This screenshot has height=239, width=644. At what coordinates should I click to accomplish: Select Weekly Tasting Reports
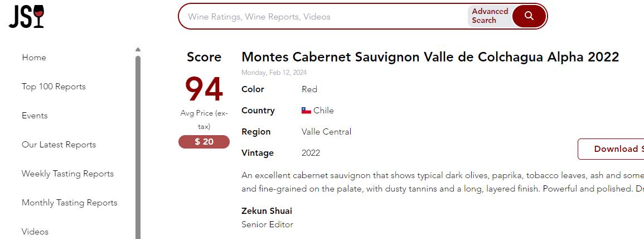pos(67,174)
